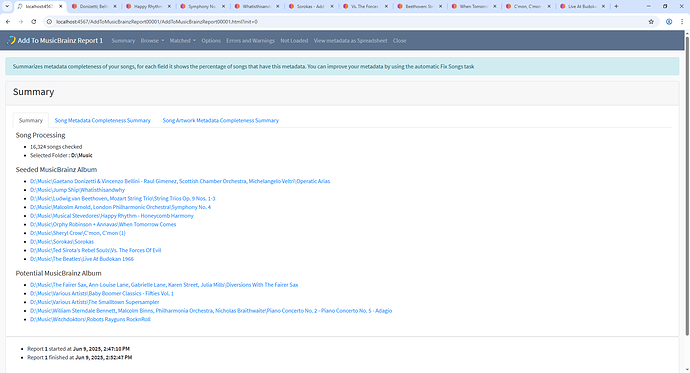Open the Options menu item
The height and width of the screenshot is (373, 690).
click(x=211, y=40)
